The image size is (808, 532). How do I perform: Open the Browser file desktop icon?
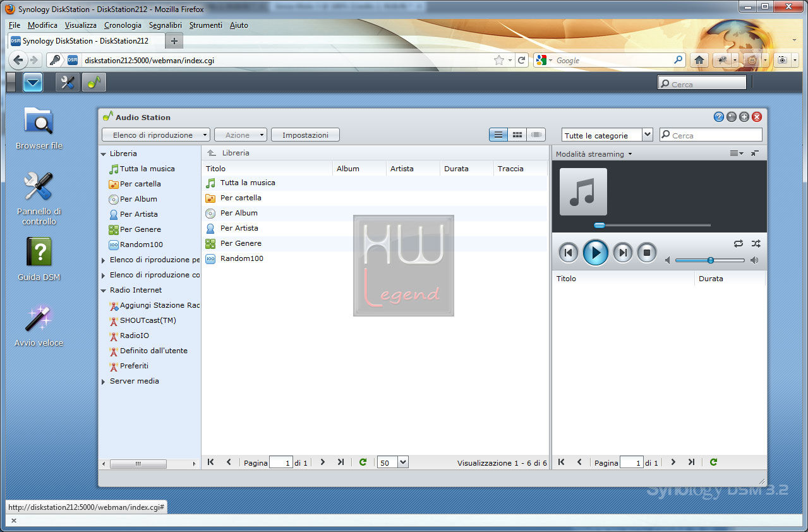pos(39,128)
